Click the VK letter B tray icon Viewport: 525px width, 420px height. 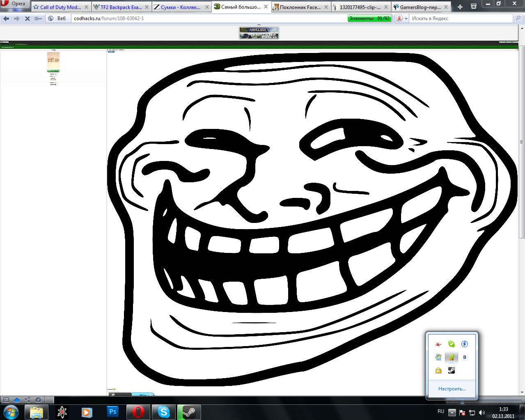465,357
